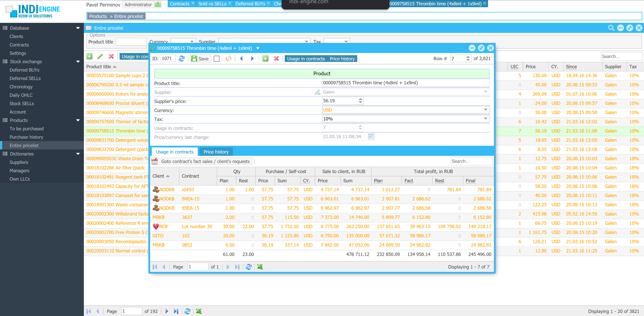Export contracts usage grid to Excel
This screenshot has height=316, width=644.
click(x=260, y=267)
